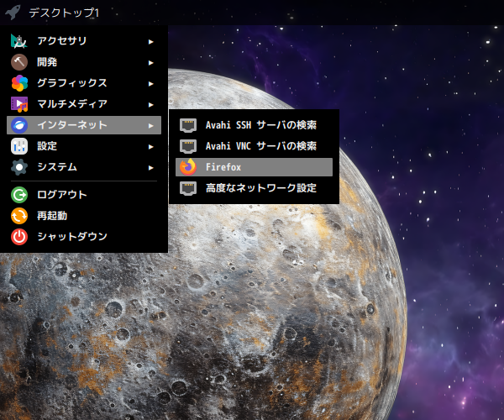Click the red シャットダウン power icon

point(19,237)
